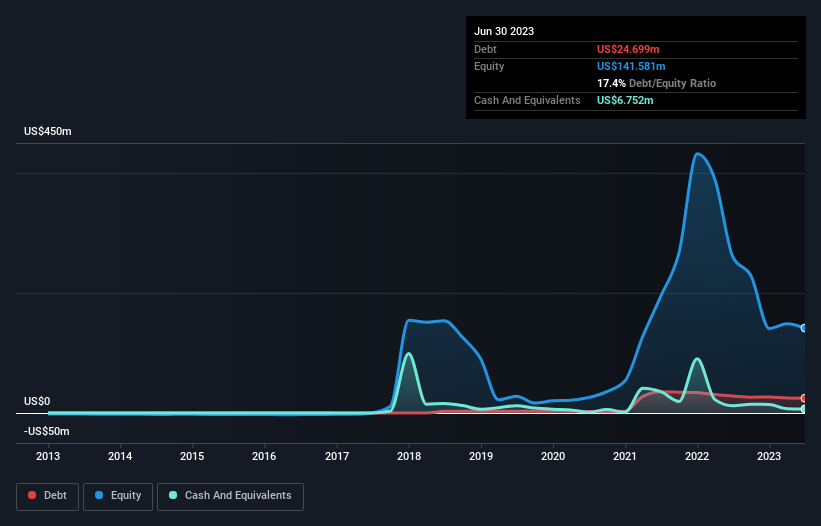Select the blue Equity endpoint marker
Image resolution: width=821 pixels, height=526 pixels.
pos(804,328)
